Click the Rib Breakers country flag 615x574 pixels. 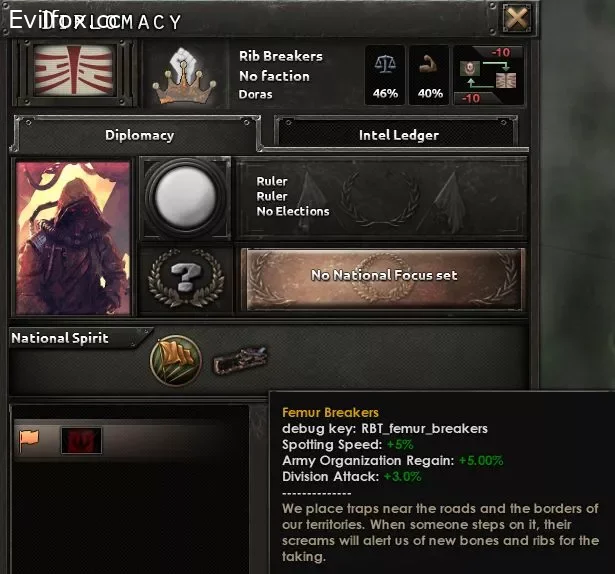point(74,71)
